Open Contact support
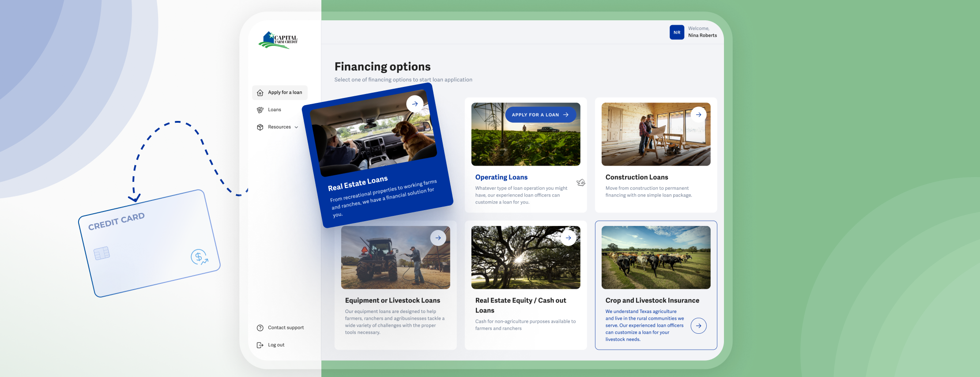This screenshot has height=377, width=980. 286,328
